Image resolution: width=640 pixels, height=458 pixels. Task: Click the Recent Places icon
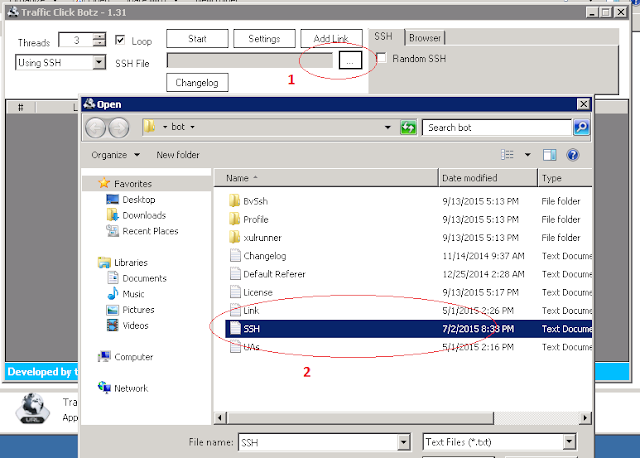(x=112, y=231)
